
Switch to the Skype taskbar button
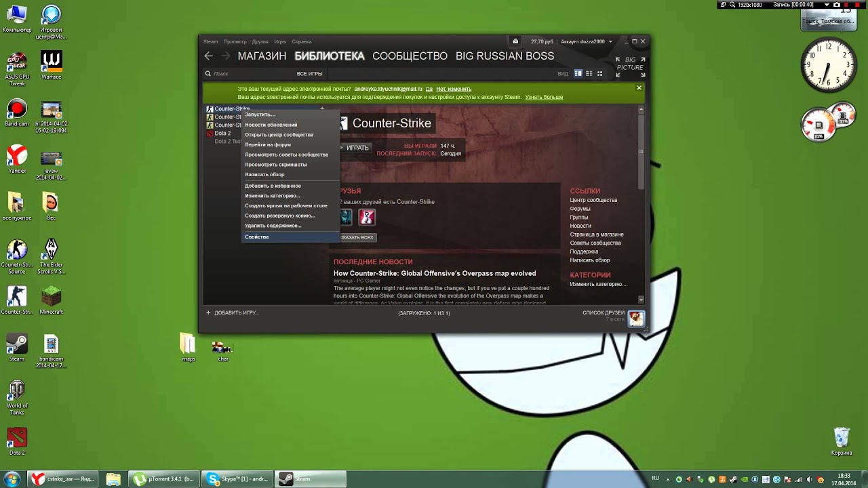238,479
